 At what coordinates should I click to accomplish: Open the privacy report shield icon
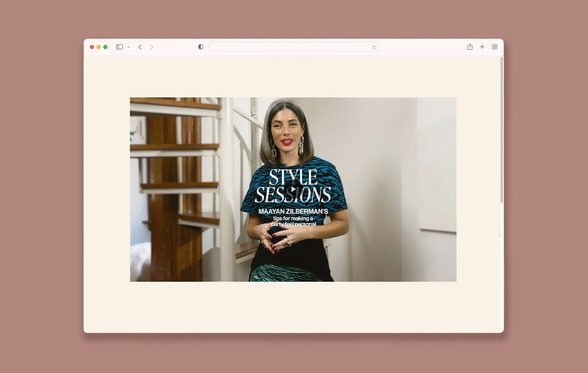(x=201, y=47)
